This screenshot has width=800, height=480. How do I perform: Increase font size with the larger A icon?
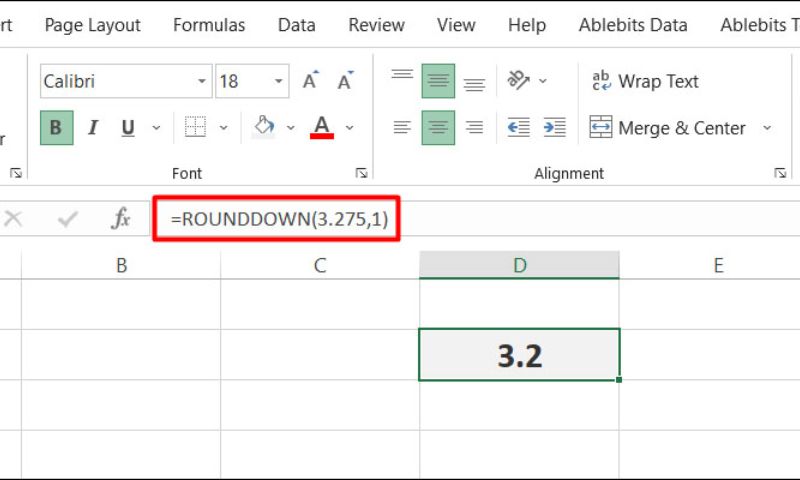click(x=311, y=81)
